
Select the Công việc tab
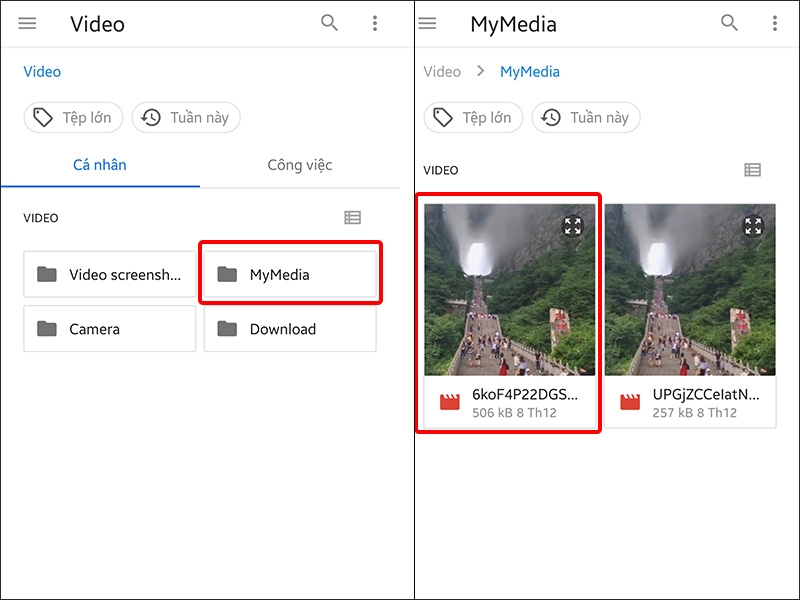pos(300,165)
